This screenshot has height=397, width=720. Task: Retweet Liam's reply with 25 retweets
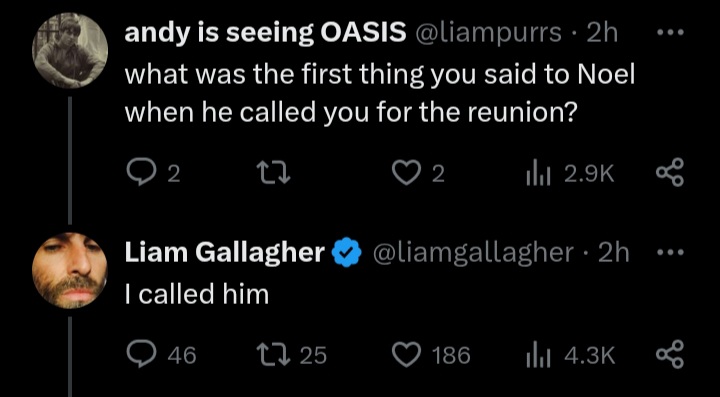click(291, 355)
